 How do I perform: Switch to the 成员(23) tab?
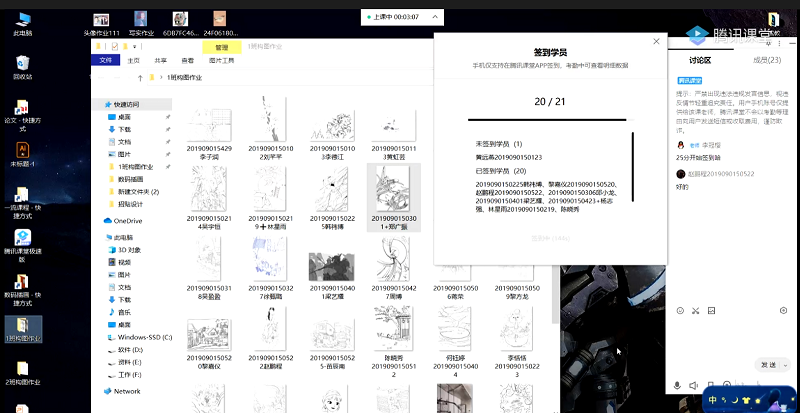pyautogui.click(x=766, y=60)
